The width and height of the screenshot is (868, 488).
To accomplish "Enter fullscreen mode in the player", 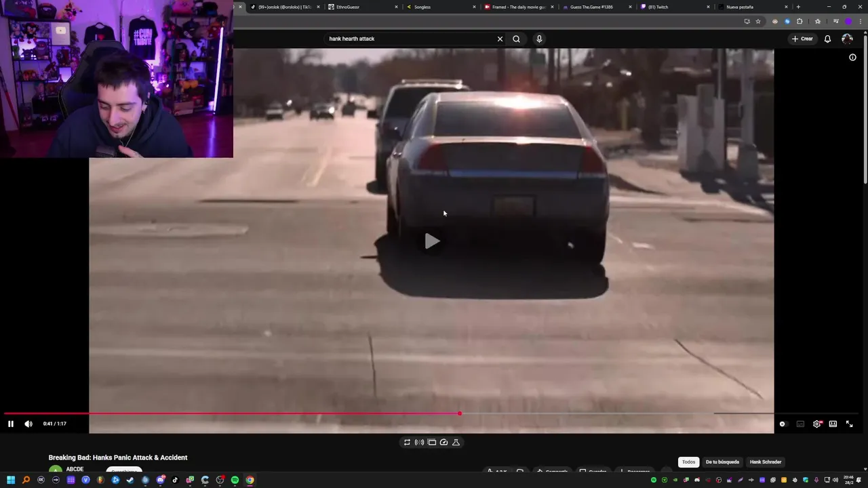I will tap(849, 424).
